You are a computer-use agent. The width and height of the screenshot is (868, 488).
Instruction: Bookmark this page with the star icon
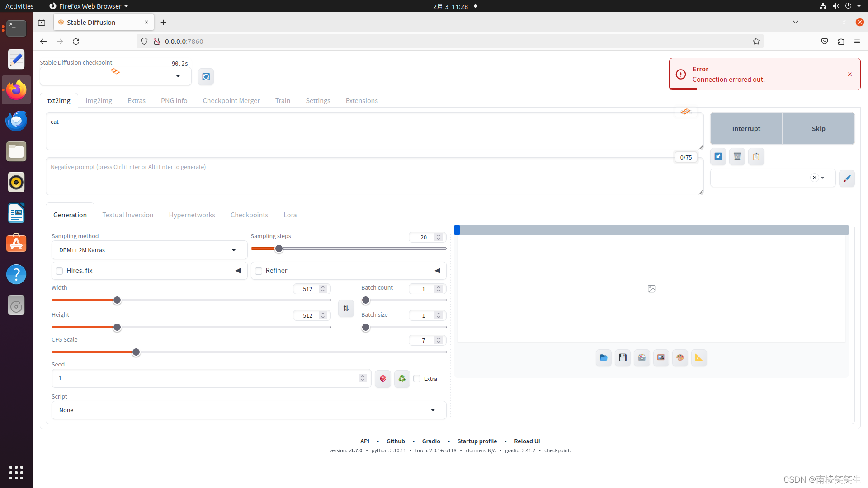coord(756,41)
